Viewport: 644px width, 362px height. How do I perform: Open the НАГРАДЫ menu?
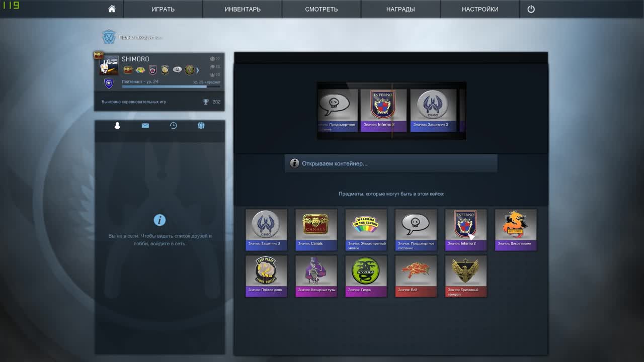pyautogui.click(x=400, y=9)
